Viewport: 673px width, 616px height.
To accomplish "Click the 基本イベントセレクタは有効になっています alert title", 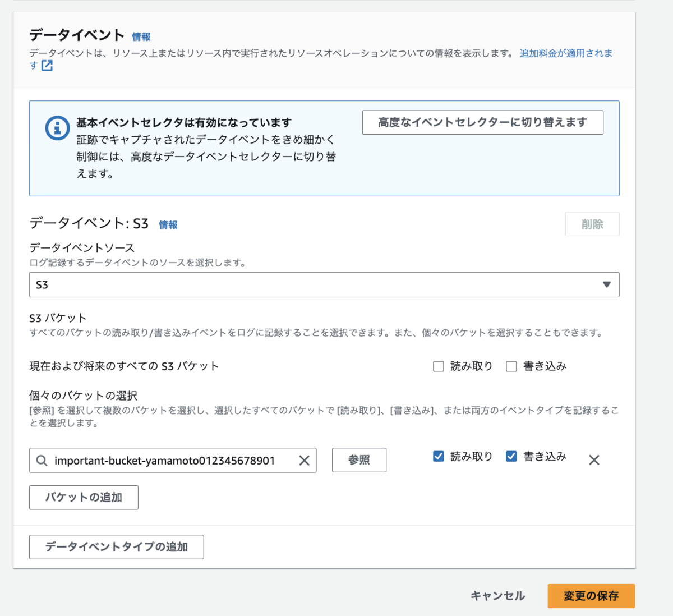I will coord(184,122).
